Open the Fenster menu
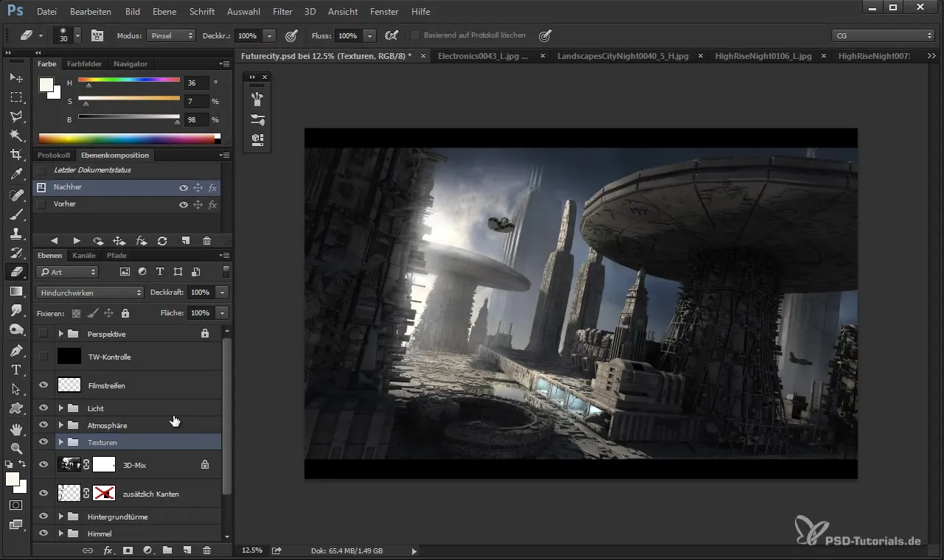944x560 pixels. point(383,12)
